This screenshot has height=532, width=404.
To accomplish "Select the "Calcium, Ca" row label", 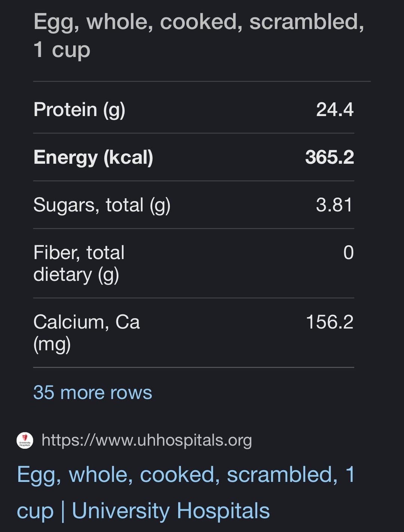I will (86, 322).
